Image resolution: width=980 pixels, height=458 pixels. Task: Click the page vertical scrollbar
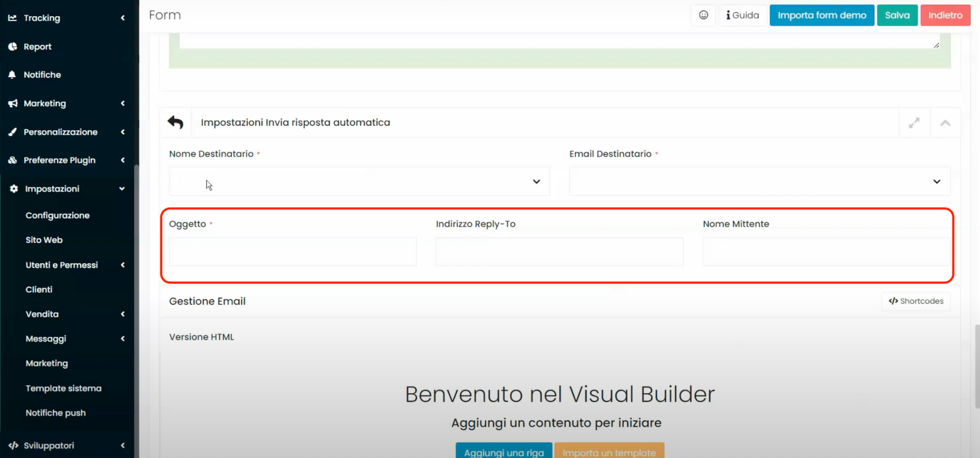point(977,366)
